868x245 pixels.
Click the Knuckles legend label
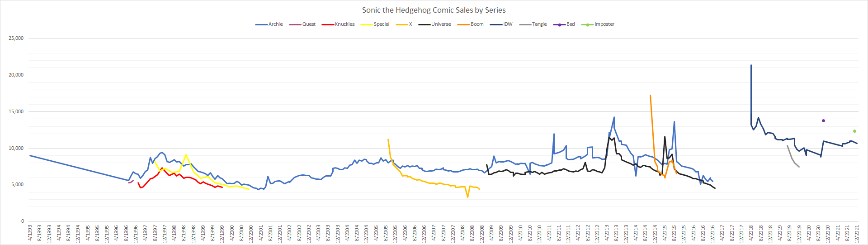click(344, 24)
